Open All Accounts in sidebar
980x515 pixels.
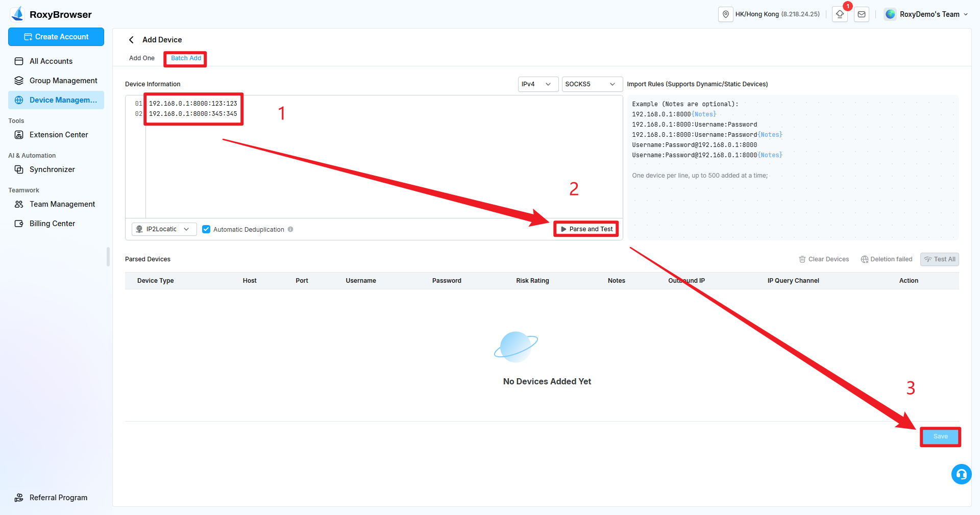point(56,61)
